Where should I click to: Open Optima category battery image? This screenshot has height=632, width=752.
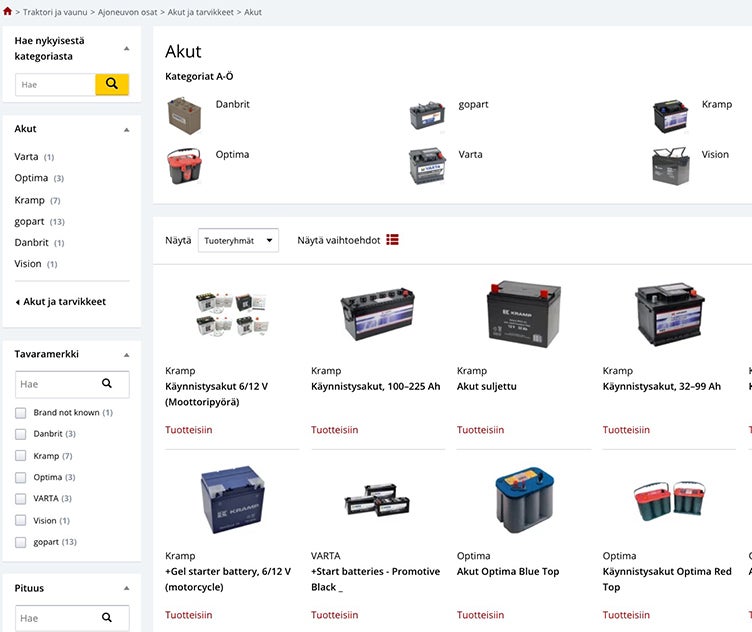(x=185, y=166)
